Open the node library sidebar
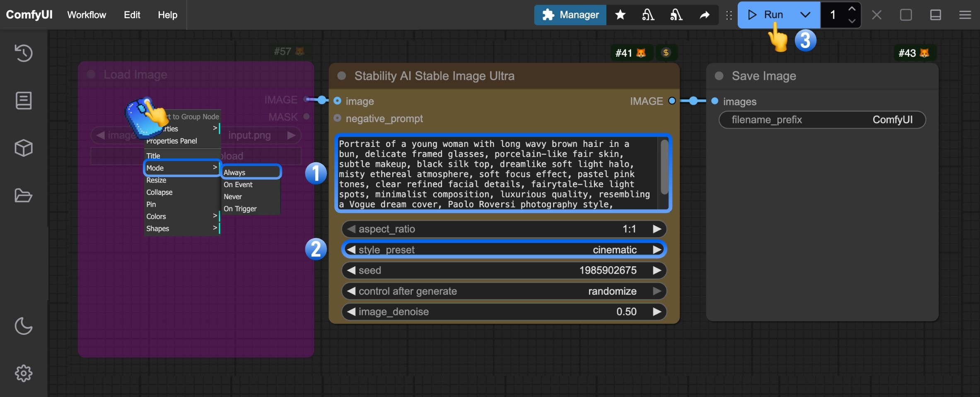 click(24, 101)
